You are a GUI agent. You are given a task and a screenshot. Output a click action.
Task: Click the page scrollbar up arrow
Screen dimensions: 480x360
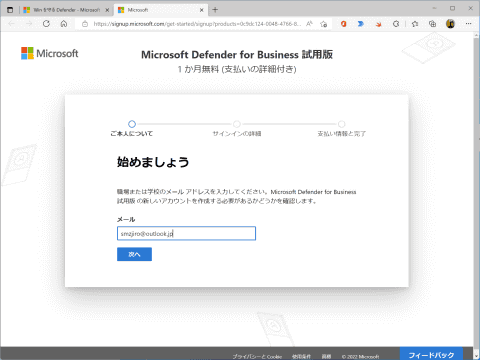pos(476,36)
